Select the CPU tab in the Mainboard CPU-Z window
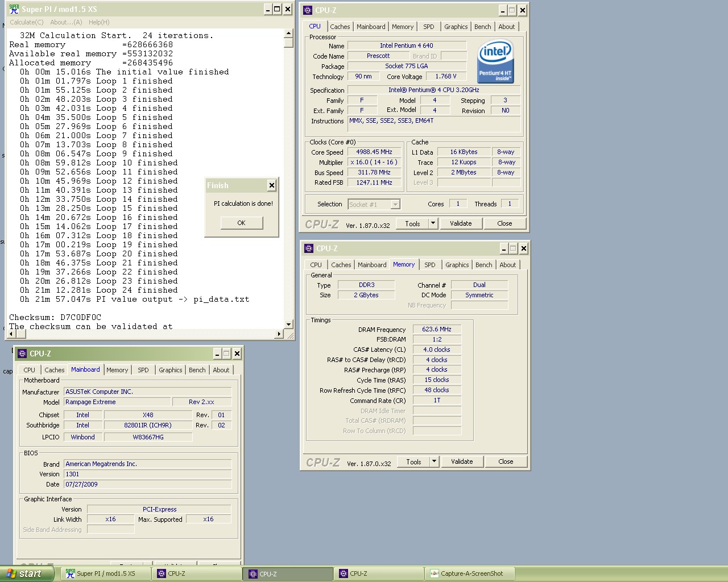The height and width of the screenshot is (582, 728). (29, 370)
